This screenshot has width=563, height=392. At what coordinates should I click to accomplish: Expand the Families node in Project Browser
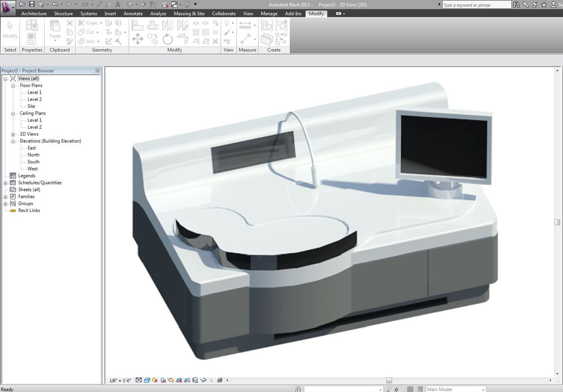coord(5,197)
